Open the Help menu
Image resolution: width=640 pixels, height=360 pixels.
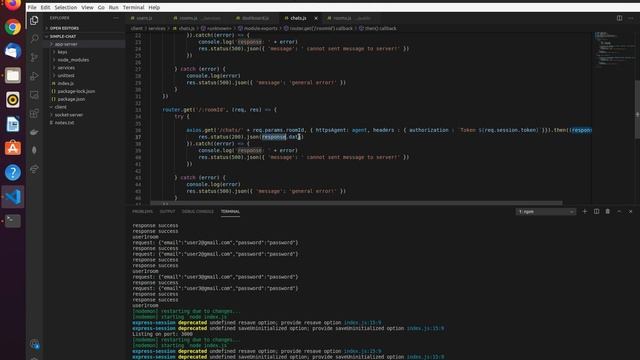(x=154, y=7)
